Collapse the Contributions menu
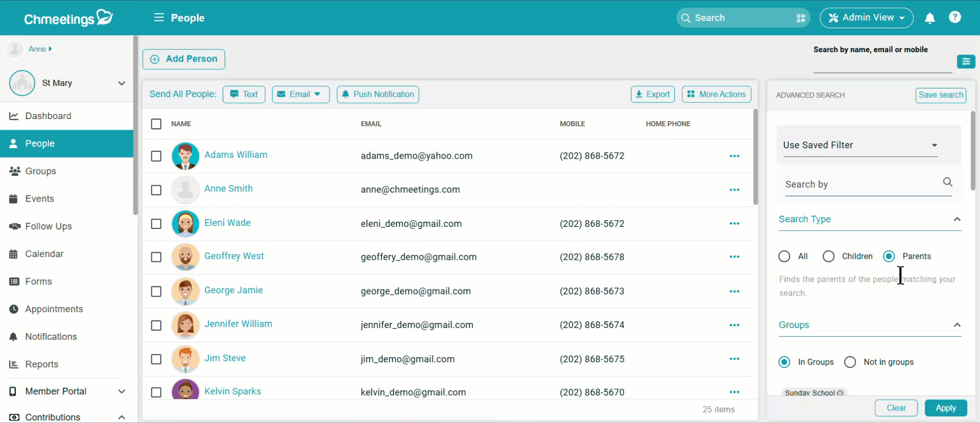 coord(122,417)
